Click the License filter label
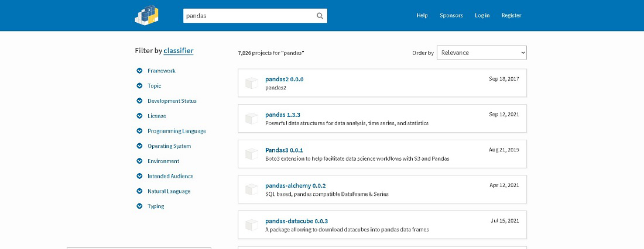This screenshot has height=249, width=644. 157,116
